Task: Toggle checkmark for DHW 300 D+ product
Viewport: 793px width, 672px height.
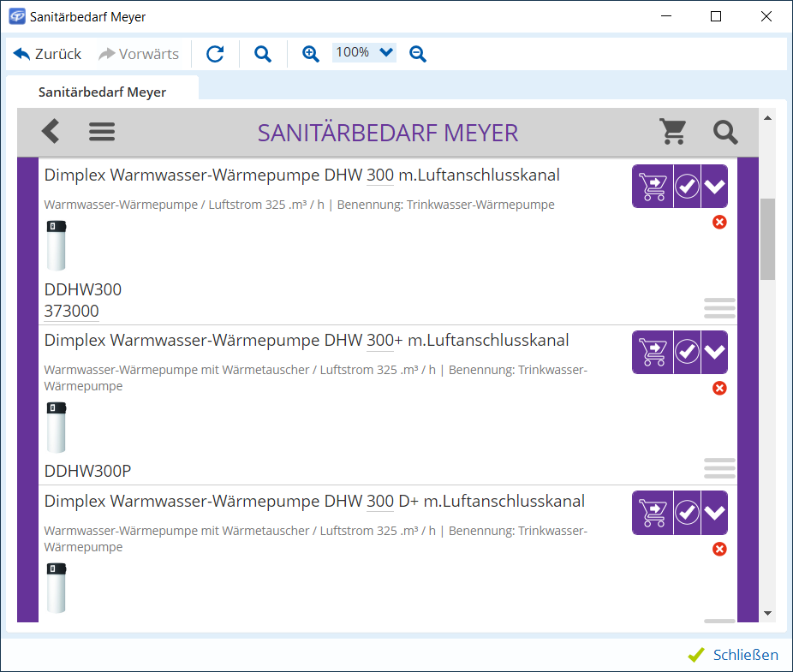Action: [x=687, y=513]
